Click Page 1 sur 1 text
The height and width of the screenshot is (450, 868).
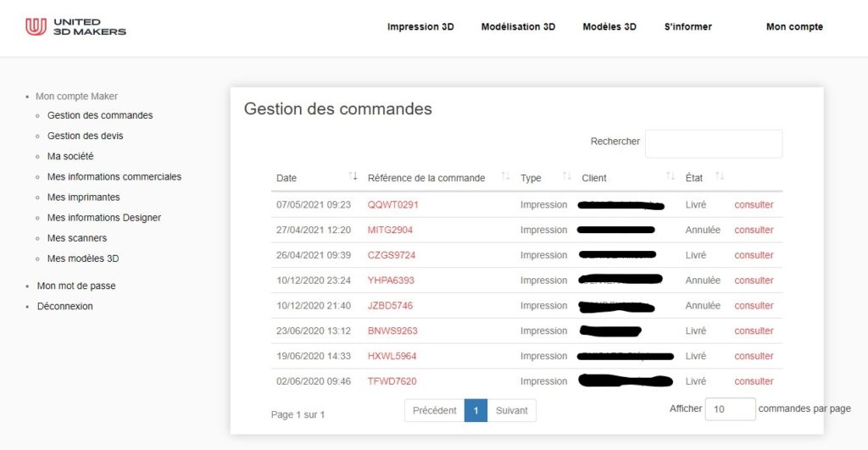pyautogui.click(x=298, y=414)
